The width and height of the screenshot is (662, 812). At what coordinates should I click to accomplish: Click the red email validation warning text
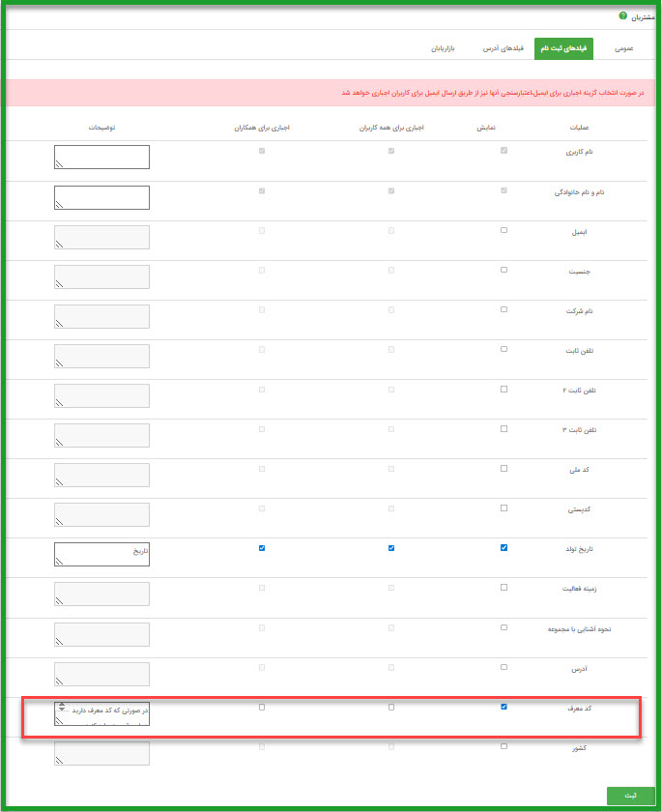pyautogui.click(x=493, y=93)
